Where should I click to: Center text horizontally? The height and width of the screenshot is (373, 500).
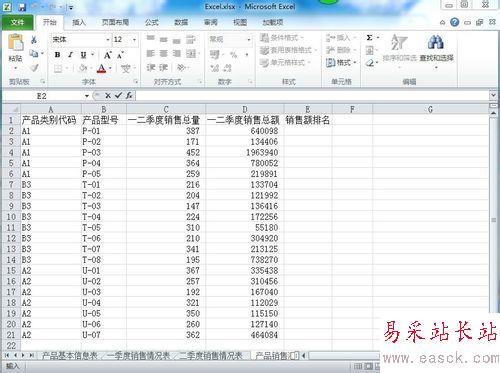pyautogui.click(x=163, y=53)
